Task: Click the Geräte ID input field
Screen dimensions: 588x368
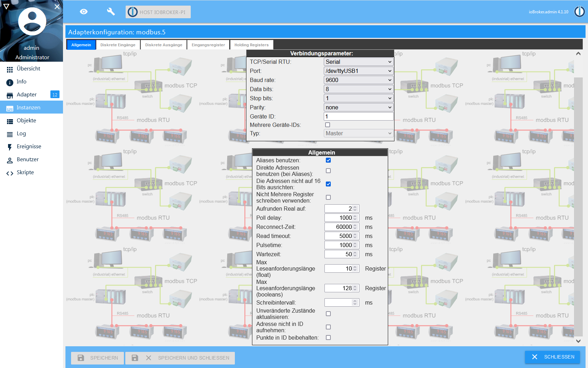Action: point(359,116)
